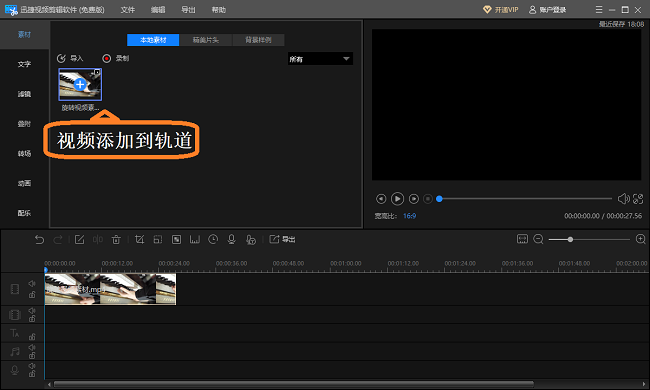
Task: Adjust the timeline zoom slider handle
Action: tap(570, 240)
